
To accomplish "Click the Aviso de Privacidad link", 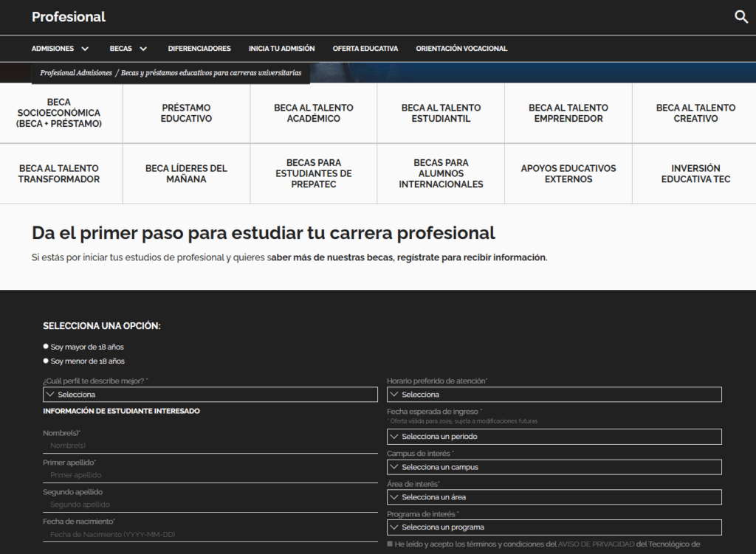I will tap(596, 544).
